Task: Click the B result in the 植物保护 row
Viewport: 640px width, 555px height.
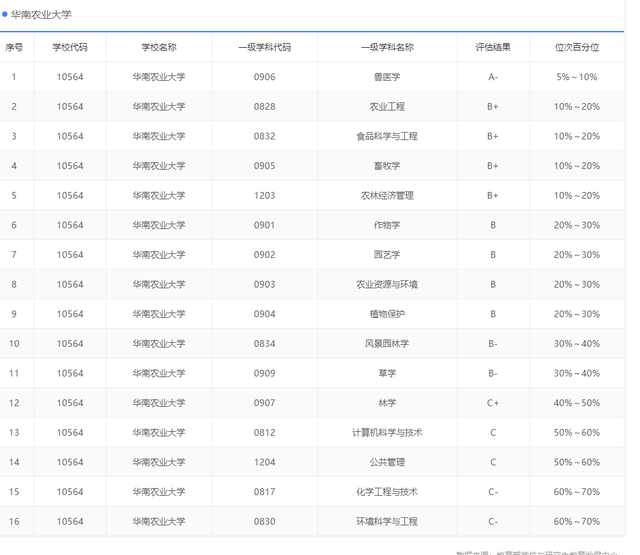Action: (x=493, y=314)
